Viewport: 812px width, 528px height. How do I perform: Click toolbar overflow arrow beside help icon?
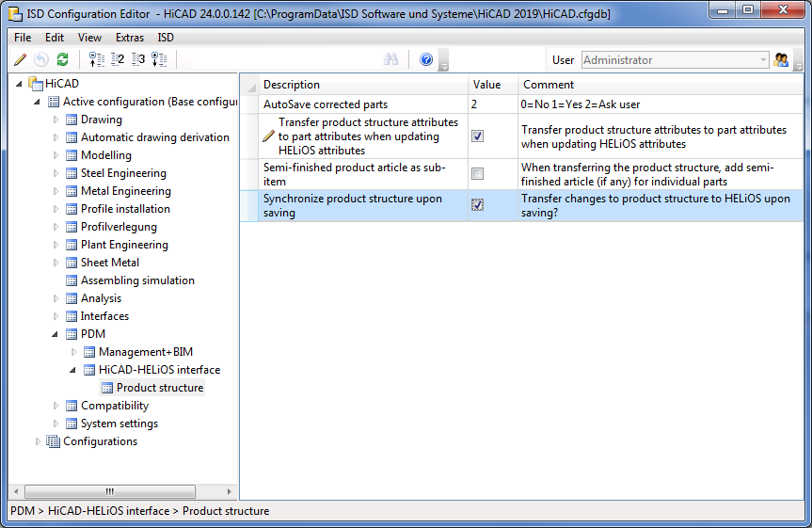(x=443, y=60)
